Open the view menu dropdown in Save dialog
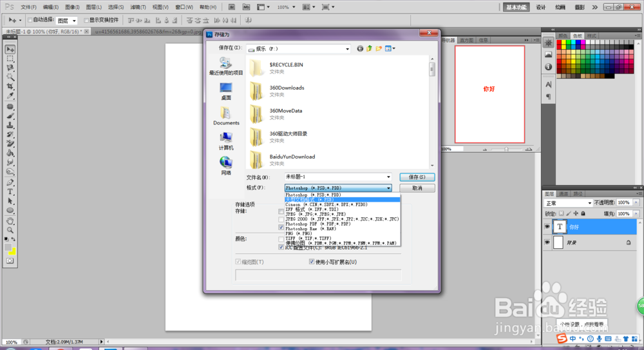Image resolution: width=644 pixels, height=350 pixels. (x=390, y=48)
